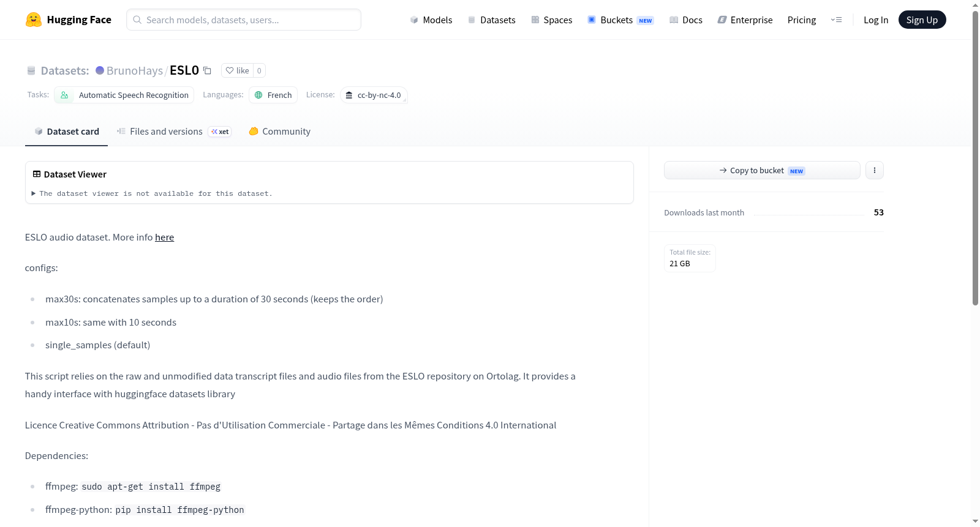The width and height of the screenshot is (980, 527).
Task: Click the Datasets: breadcrumb link
Action: click(x=65, y=70)
